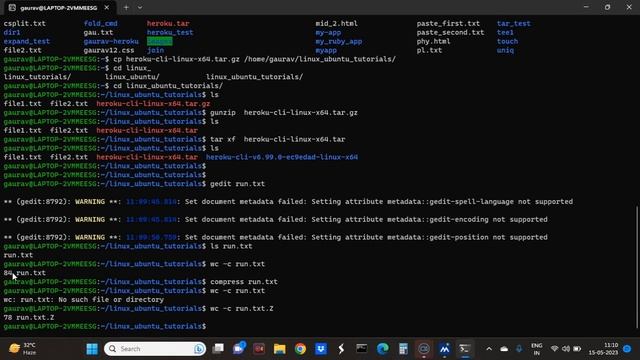Click the 'compress run.txt' command text
The image size is (640, 360).
click(x=244, y=282)
